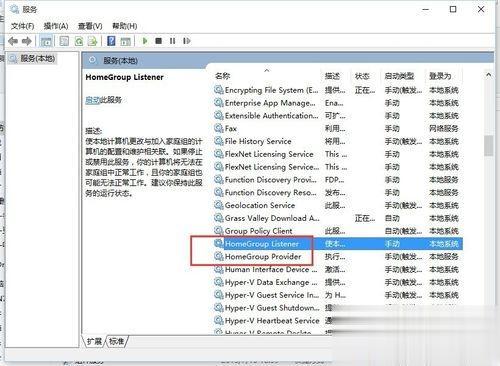Screen dimensions: 500x366
Task: Start the service with Play icon
Action: (x=145, y=41)
